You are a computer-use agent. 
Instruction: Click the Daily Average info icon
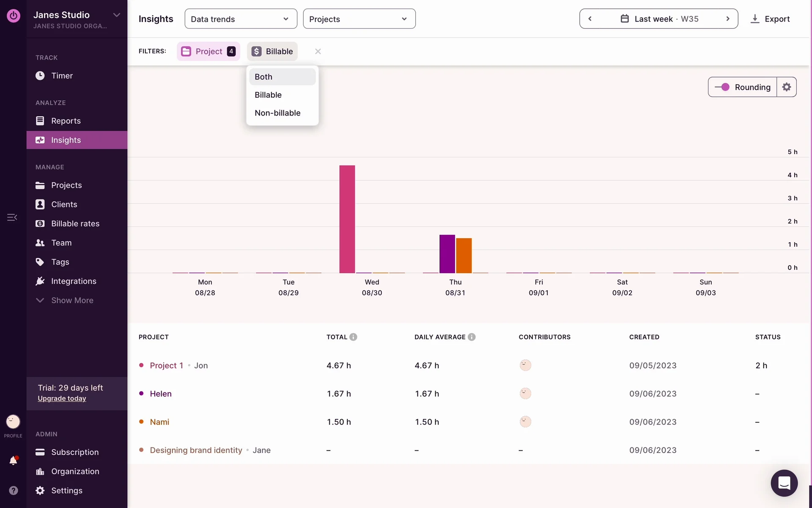472,337
